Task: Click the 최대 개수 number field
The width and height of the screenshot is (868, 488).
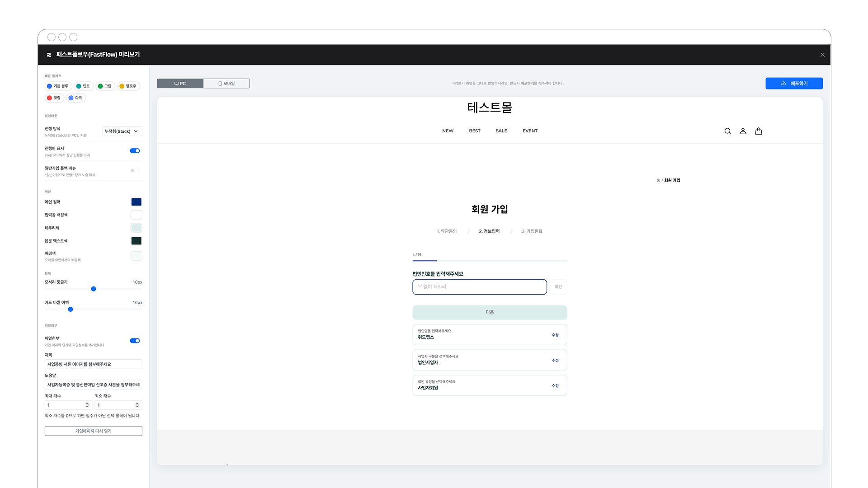Action: coord(68,405)
